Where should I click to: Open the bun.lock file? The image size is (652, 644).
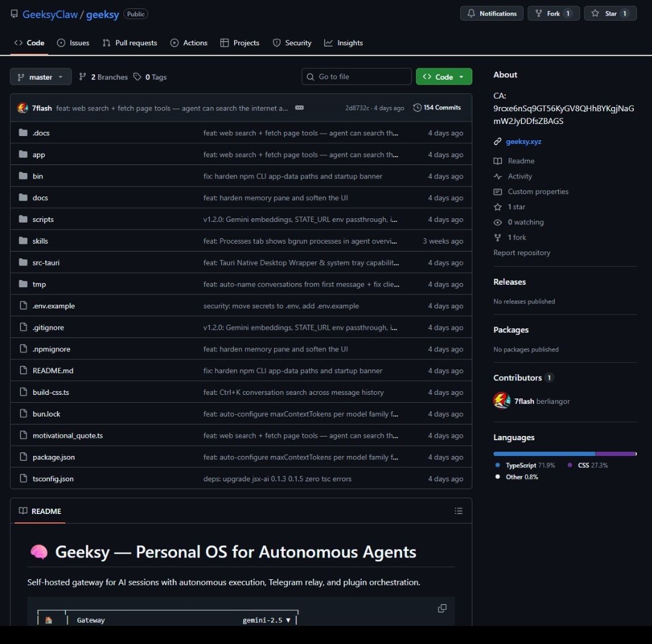46,414
